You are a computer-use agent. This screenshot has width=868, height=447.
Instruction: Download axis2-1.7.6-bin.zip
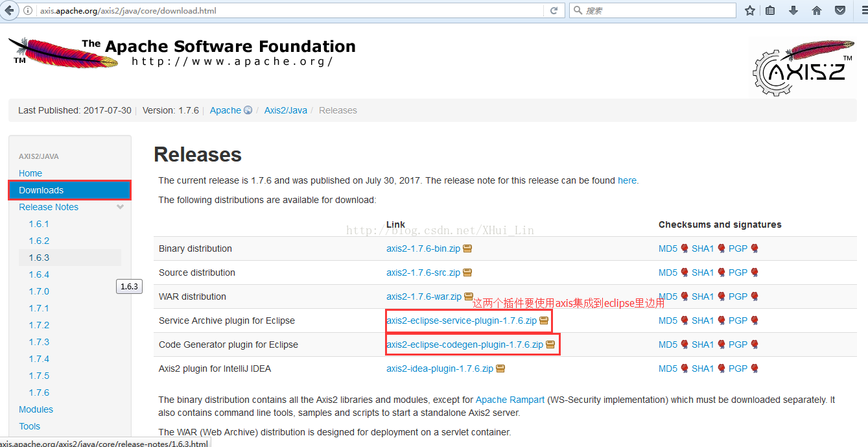[423, 248]
